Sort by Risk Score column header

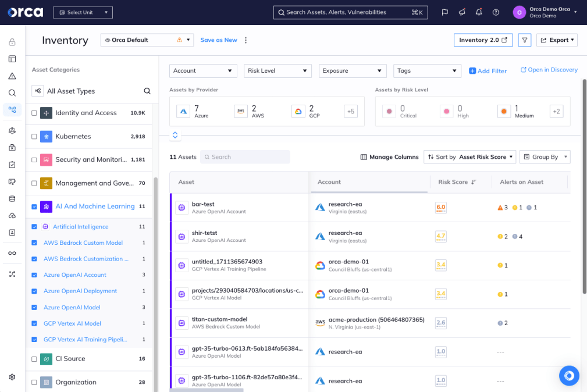(457, 182)
